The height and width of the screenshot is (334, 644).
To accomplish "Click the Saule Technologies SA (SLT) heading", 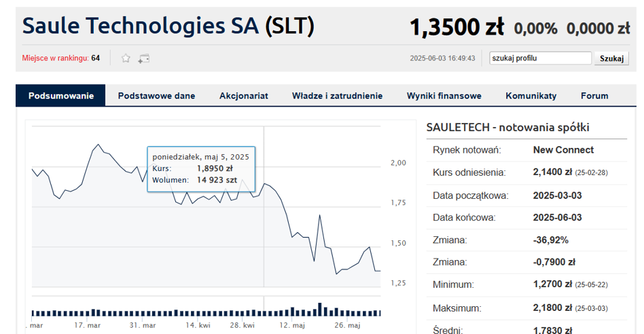I will [x=168, y=26].
